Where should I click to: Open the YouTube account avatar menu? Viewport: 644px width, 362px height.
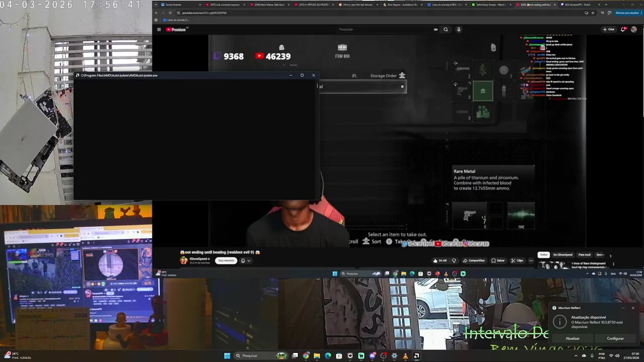[x=634, y=29]
